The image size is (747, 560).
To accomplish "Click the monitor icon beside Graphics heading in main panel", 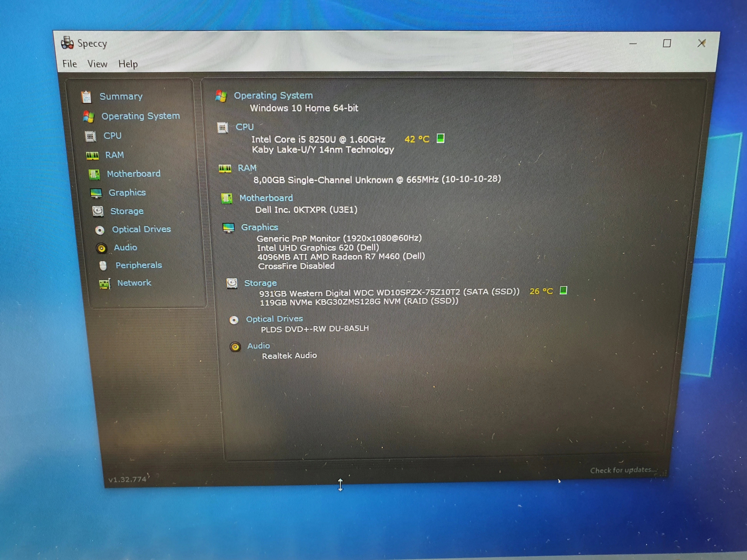I will (229, 228).
